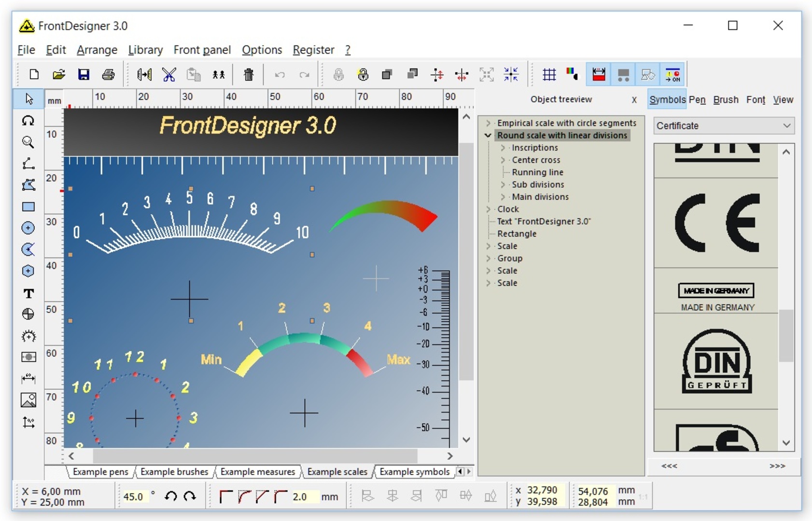812x521 pixels.
Task: Click the Mirror horizontally icon
Action: [144, 74]
